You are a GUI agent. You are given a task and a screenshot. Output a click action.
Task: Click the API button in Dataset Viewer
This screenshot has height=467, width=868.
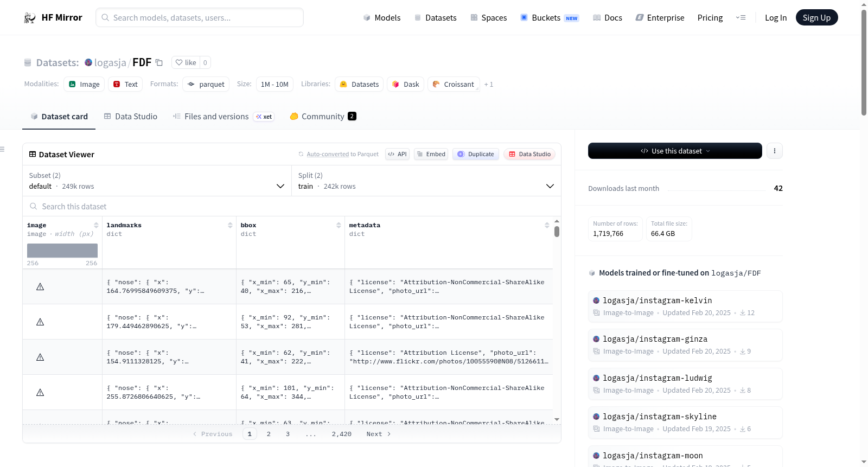[x=397, y=154]
